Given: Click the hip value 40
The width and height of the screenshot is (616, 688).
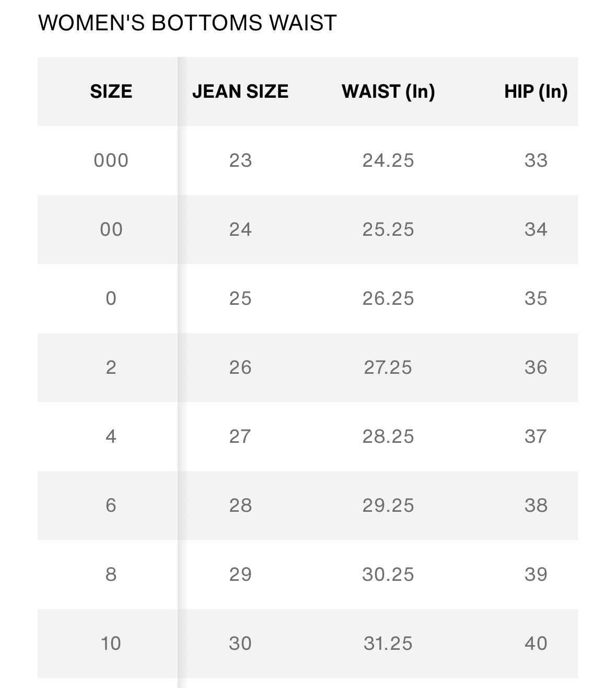Looking at the screenshot, I should click(536, 644).
